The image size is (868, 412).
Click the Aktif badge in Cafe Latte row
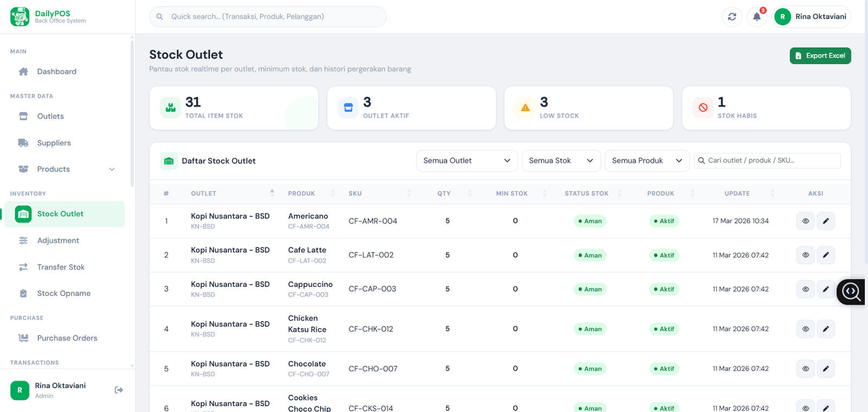(x=664, y=255)
